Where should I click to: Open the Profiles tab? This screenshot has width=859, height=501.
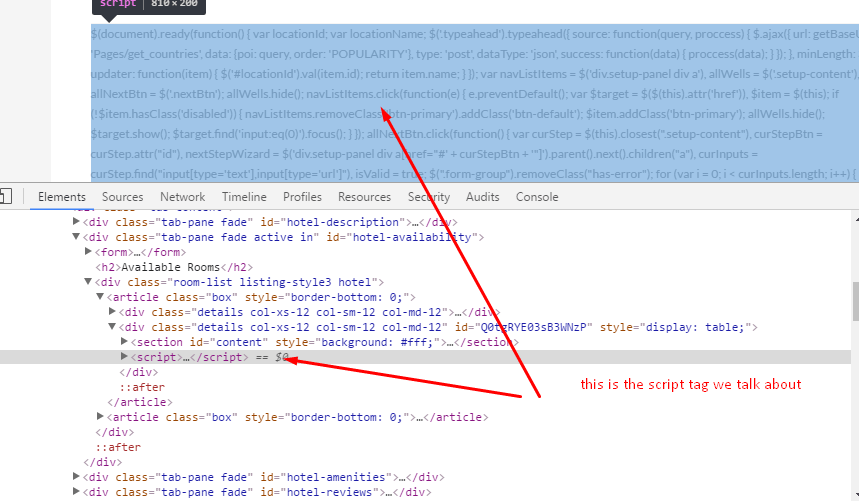coord(302,197)
